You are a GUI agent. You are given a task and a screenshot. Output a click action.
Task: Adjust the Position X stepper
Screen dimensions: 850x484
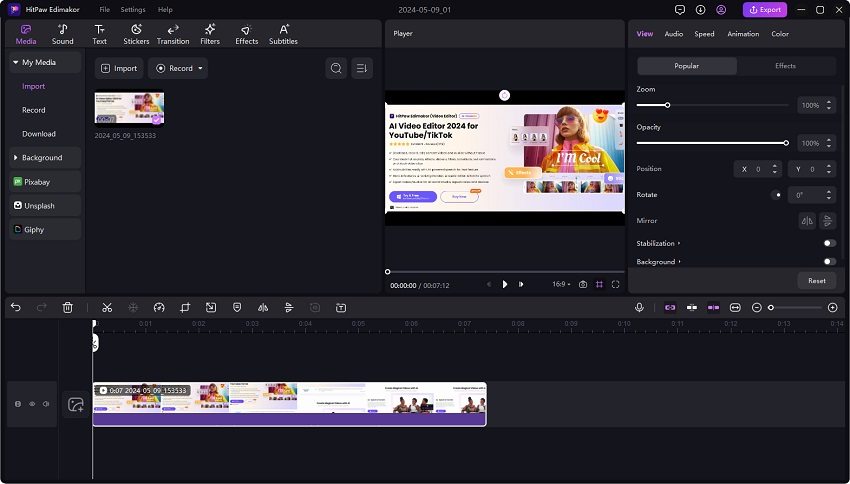click(775, 169)
